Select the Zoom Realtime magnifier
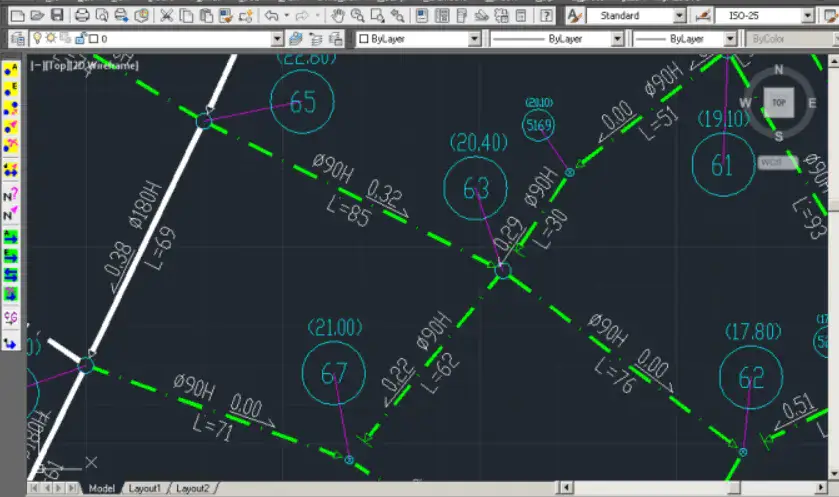The width and height of the screenshot is (839, 497). click(357, 16)
